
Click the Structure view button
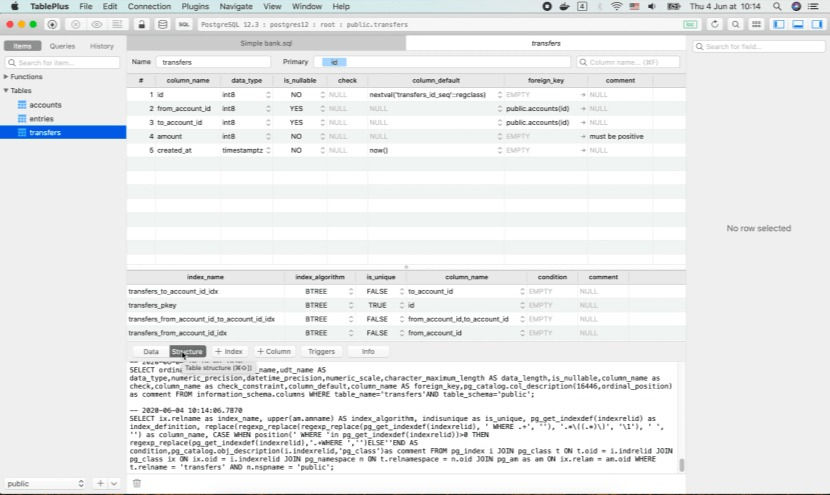click(x=187, y=352)
